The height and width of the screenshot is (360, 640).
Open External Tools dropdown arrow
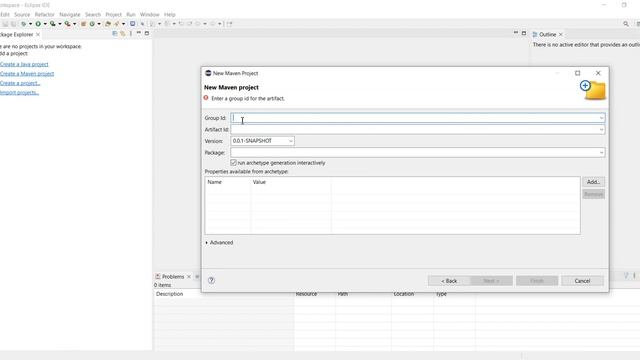75,24
